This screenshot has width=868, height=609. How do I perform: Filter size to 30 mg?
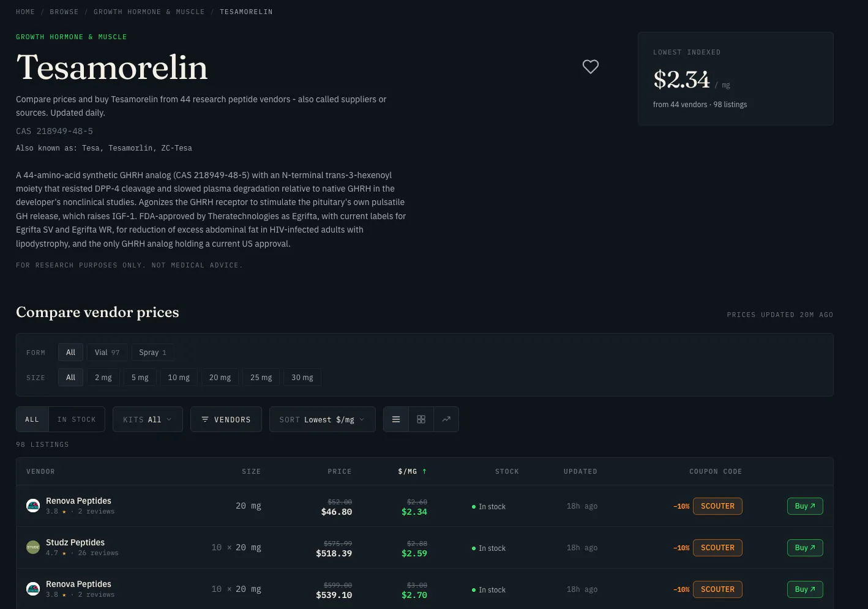point(302,378)
